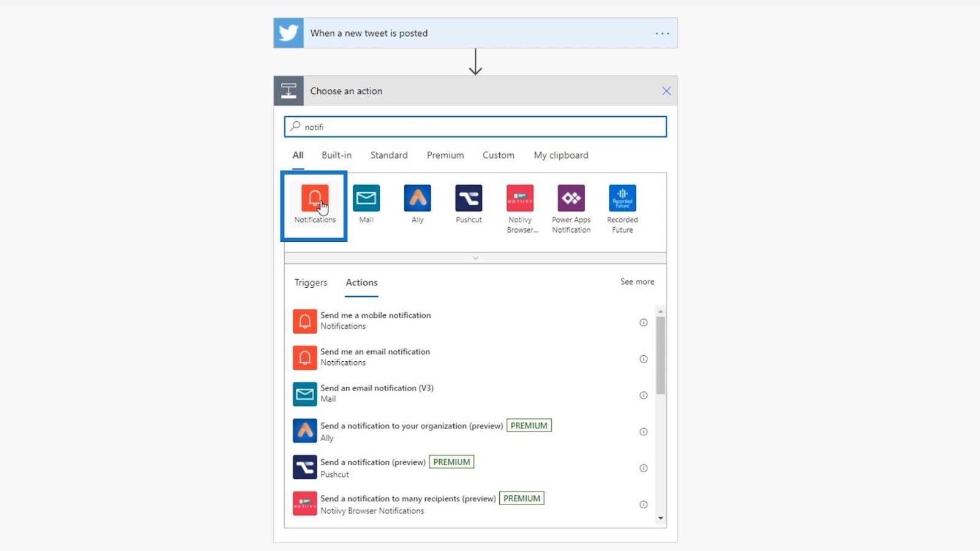
Task: Switch to the All connectors tab
Action: tap(298, 156)
